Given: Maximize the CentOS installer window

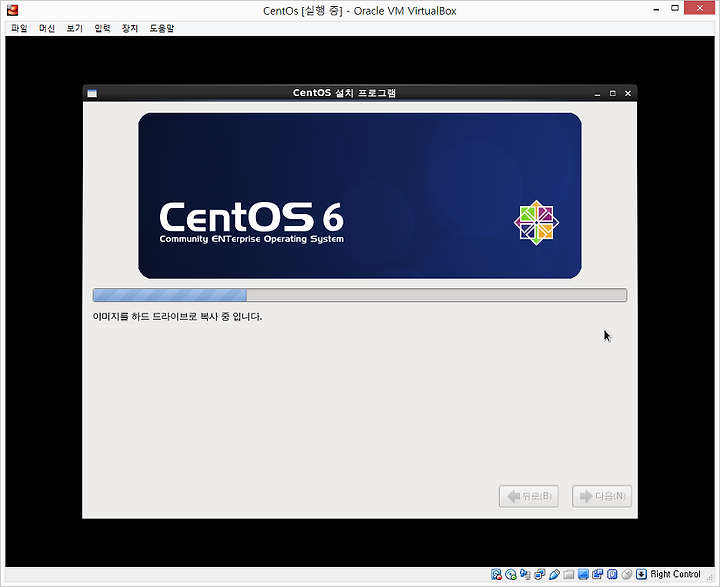Looking at the screenshot, I should pos(613,94).
